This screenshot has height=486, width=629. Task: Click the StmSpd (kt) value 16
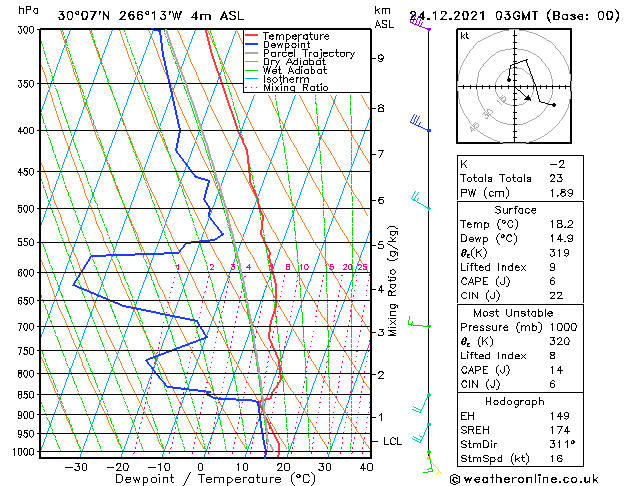tap(556, 458)
